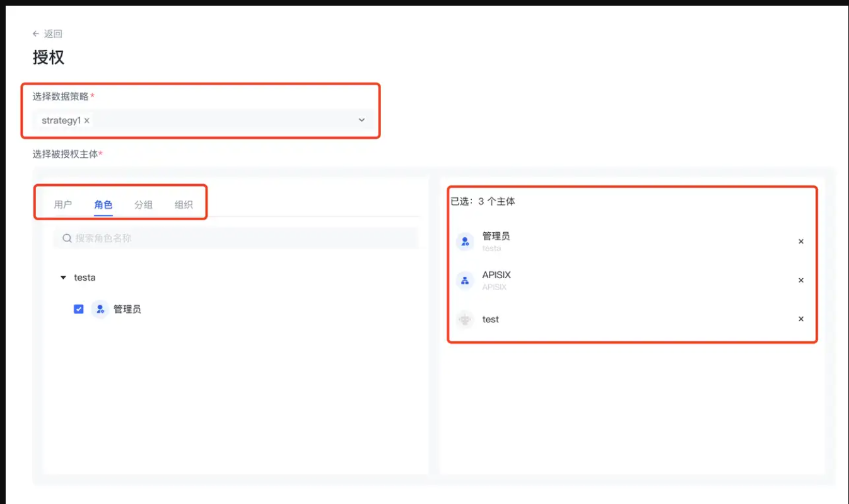
Task: Click the test subject avatar icon
Action: click(x=465, y=320)
